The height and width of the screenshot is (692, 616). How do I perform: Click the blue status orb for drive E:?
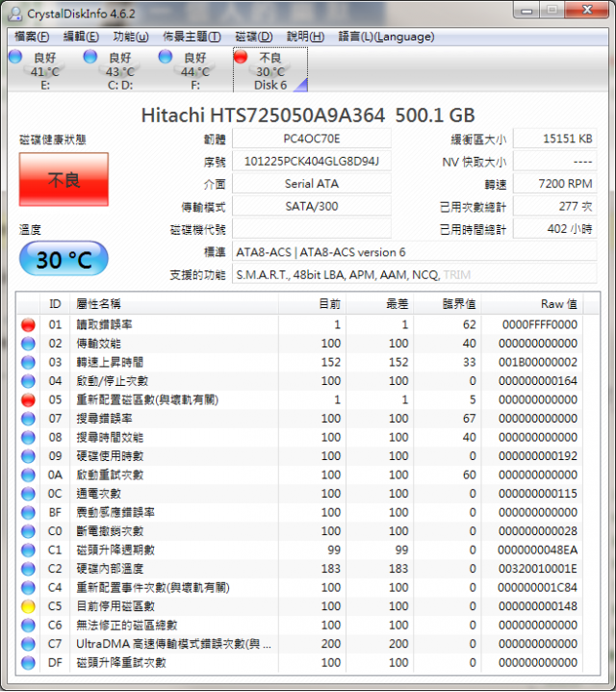click(15, 57)
